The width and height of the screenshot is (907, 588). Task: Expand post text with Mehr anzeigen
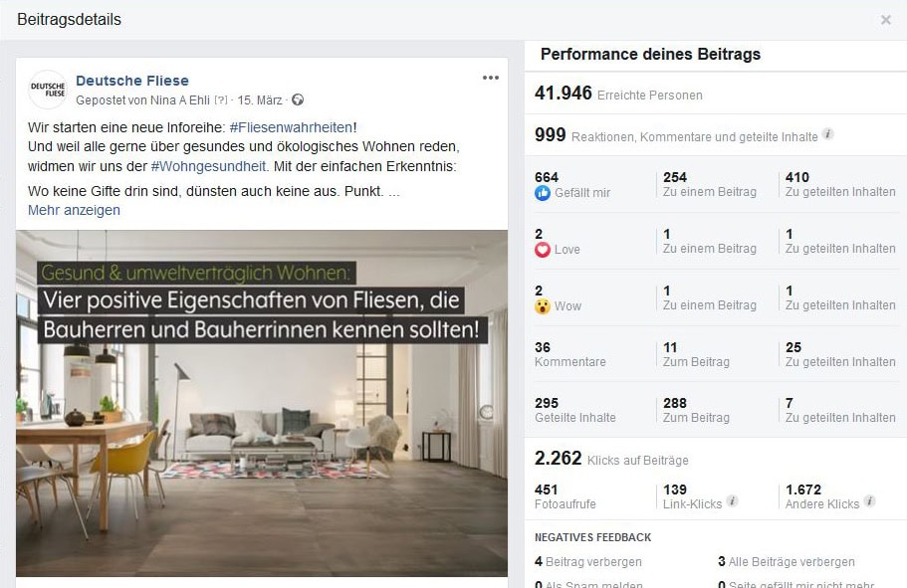[x=74, y=210]
